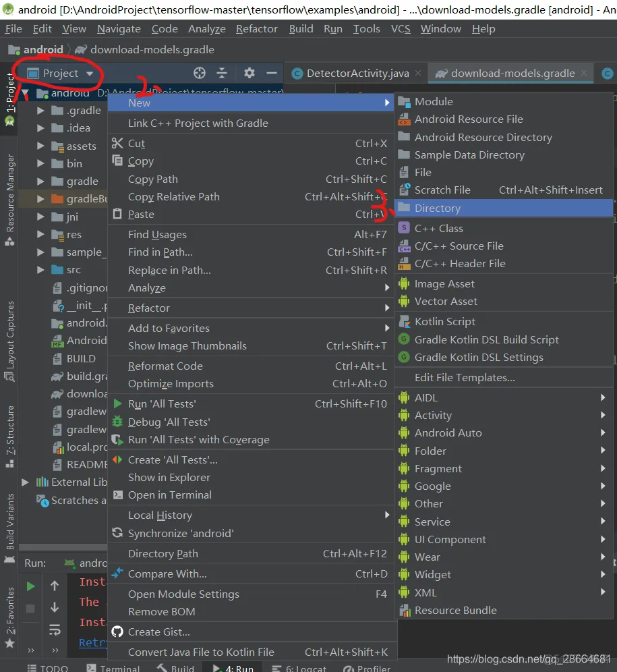This screenshot has height=672, width=617.
Task: Click Paste in the context menu
Action: click(251, 215)
